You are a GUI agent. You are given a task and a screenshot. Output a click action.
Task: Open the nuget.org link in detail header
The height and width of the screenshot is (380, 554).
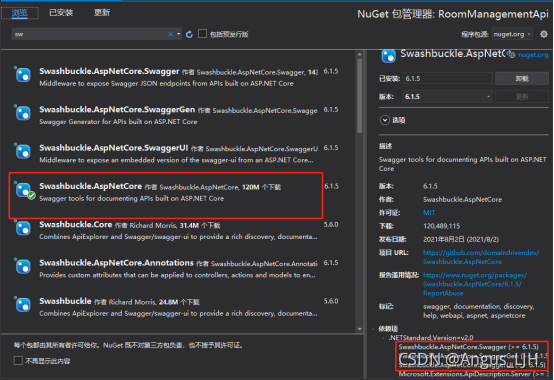(x=533, y=55)
